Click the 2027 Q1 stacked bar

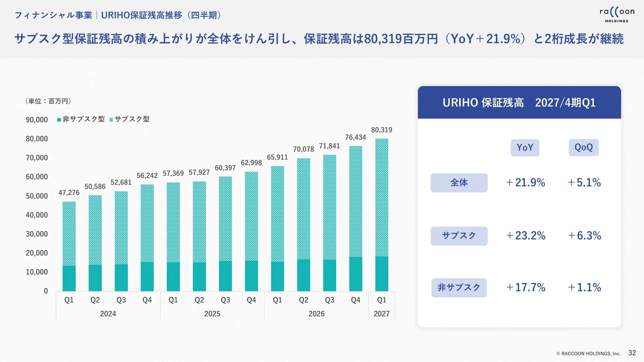coord(382,215)
